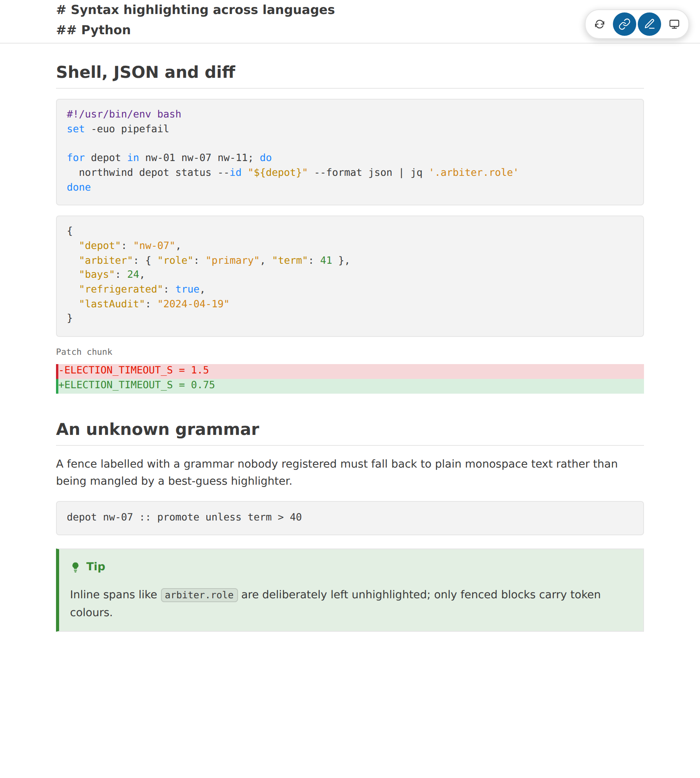The width and height of the screenshot is (700, 778).
Task: Select '# Syntax highlighting across languages' header
Action: [195, 10]
